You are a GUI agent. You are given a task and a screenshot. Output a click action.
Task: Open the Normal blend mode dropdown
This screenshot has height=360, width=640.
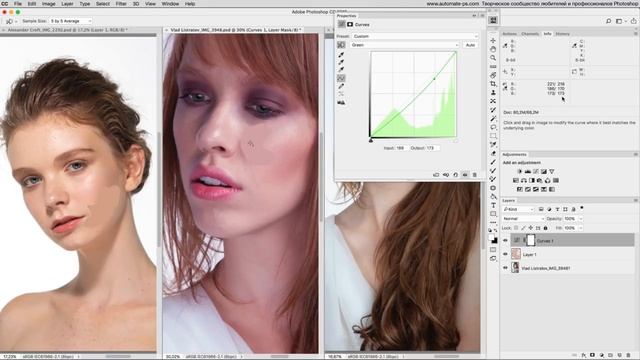click(x=523, y=219)
